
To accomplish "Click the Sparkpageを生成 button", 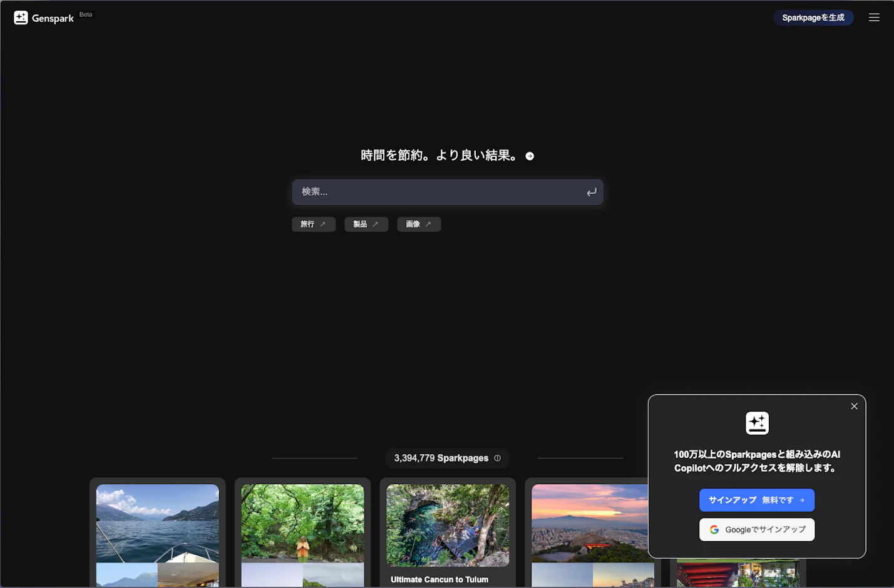I will 813,18.
